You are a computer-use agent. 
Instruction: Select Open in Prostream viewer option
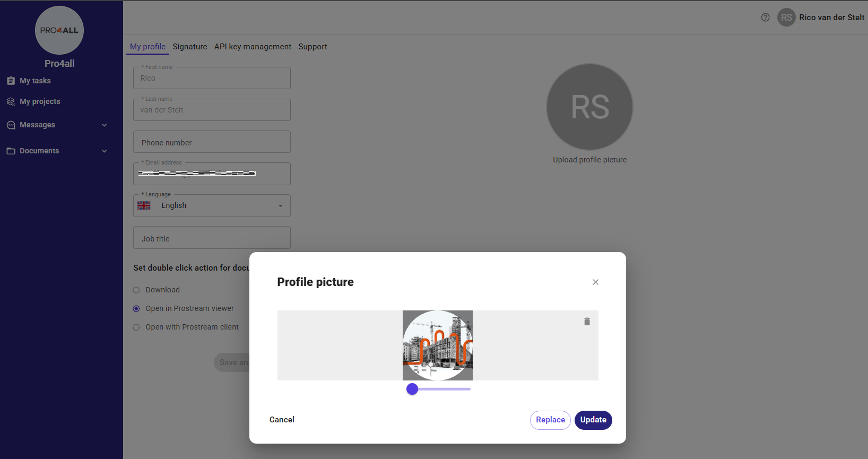pos(136,309)
